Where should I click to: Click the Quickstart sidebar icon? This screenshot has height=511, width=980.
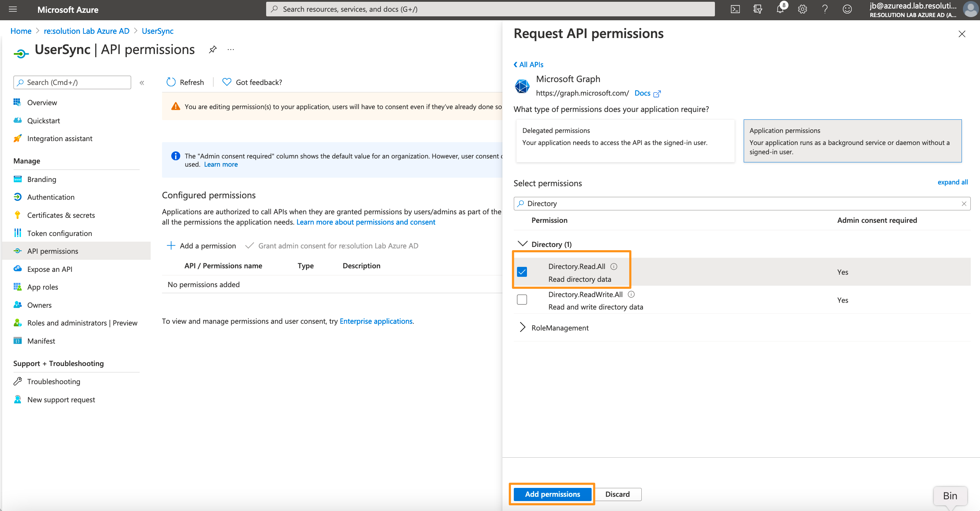coord(17,120)
